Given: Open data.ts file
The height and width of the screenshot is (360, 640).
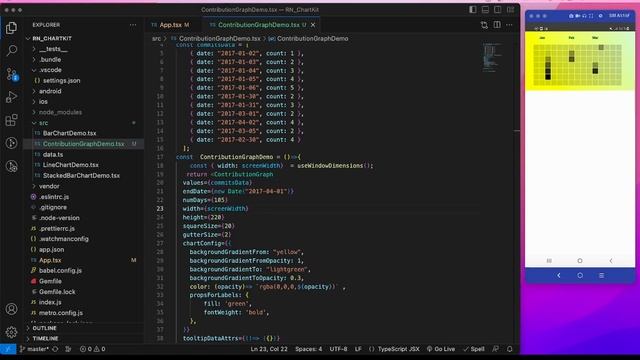Looking at the screenshot, I should tap(53, 155).
